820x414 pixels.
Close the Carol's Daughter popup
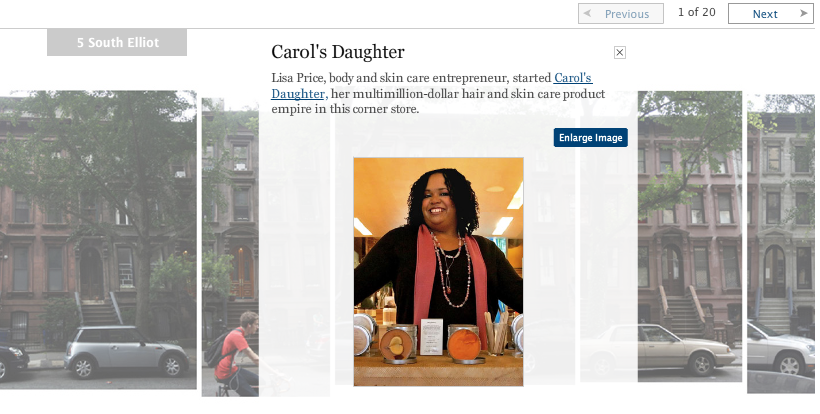pos(620,52)
